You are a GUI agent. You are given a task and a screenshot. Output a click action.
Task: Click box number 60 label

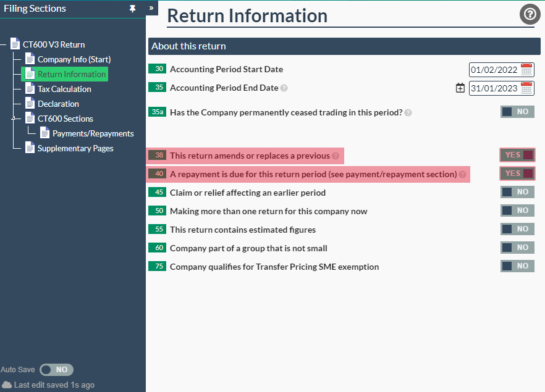157,248
